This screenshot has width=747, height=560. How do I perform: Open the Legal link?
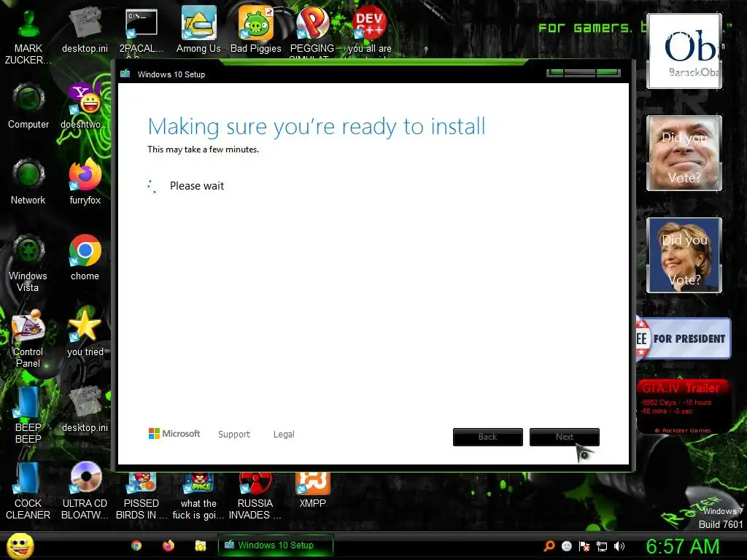click(x=284, y=435)
